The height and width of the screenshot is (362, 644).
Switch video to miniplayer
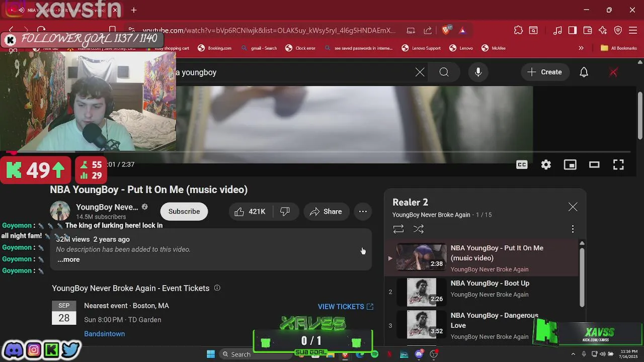pyautogui.click(x=570, y=164)
